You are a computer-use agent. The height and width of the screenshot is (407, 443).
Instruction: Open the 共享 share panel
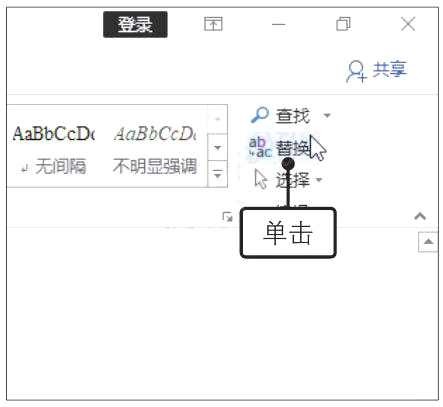coord(377,70)
